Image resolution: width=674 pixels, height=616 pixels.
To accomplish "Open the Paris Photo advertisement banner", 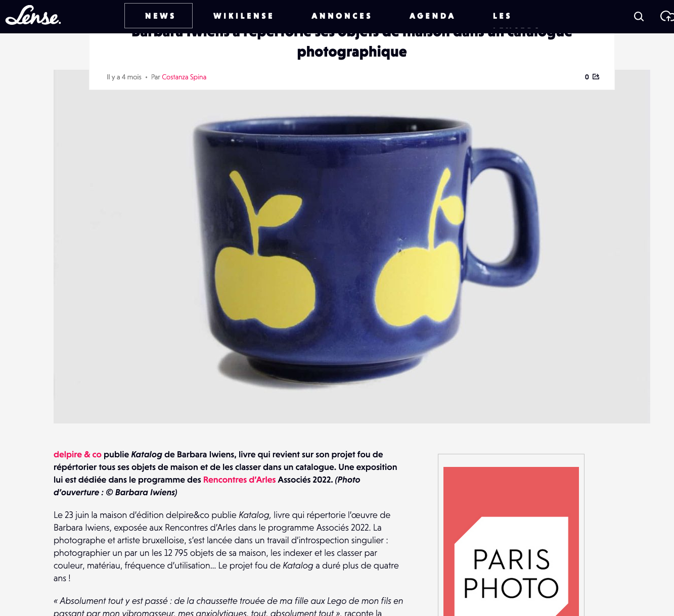I will coord(511,541).
